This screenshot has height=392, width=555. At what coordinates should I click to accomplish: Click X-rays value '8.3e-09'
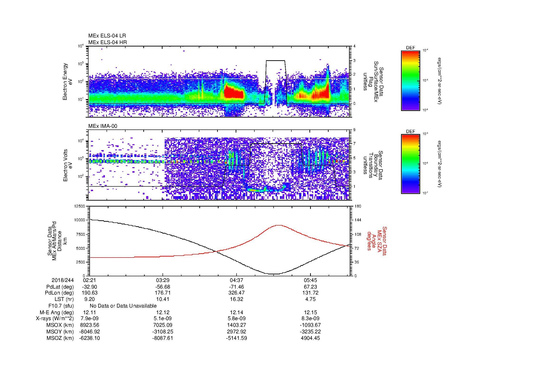click(310, 318)
